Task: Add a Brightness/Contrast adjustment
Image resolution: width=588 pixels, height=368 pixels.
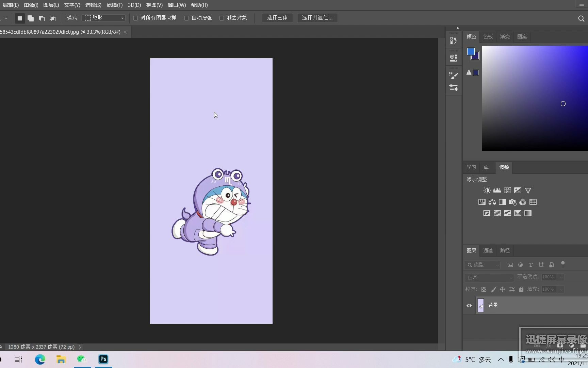Action: pyautogui.click(x=487, y=190)
